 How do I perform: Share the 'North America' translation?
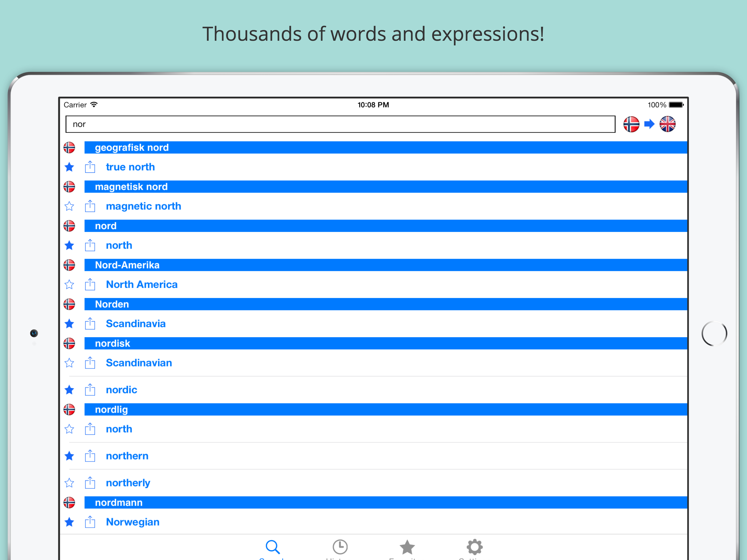(90, 284)
